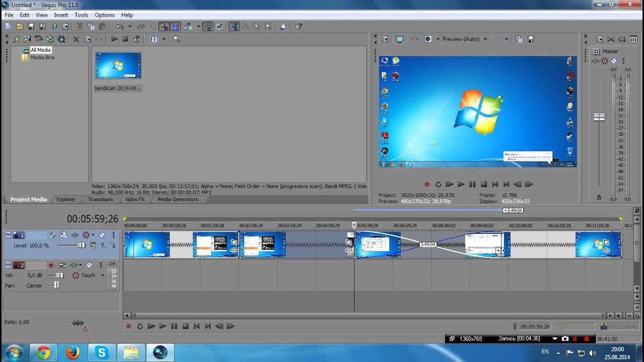Cut the selection with the scissors icon
The image size is (644, 362).
click(79, 27)
